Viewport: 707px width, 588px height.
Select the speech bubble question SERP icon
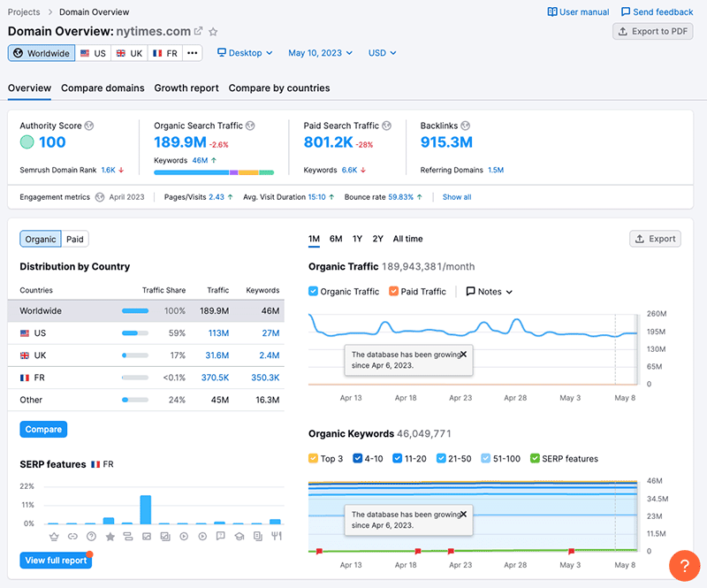coord(220,536)
